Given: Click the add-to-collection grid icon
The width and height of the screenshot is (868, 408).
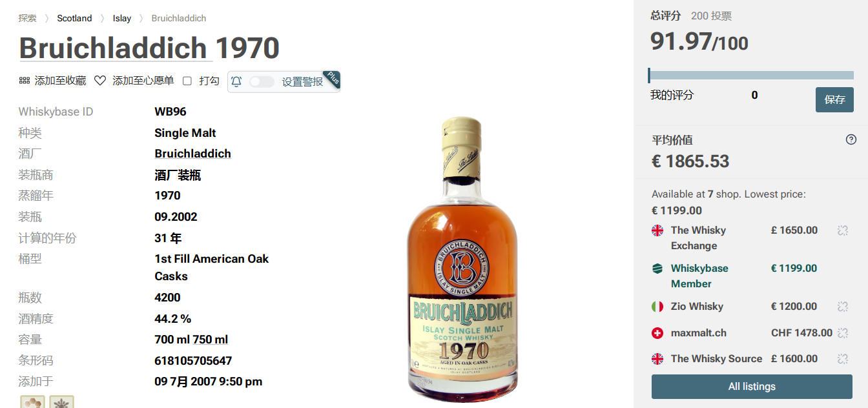Looking at the screenshot, I should pos(25,81).
